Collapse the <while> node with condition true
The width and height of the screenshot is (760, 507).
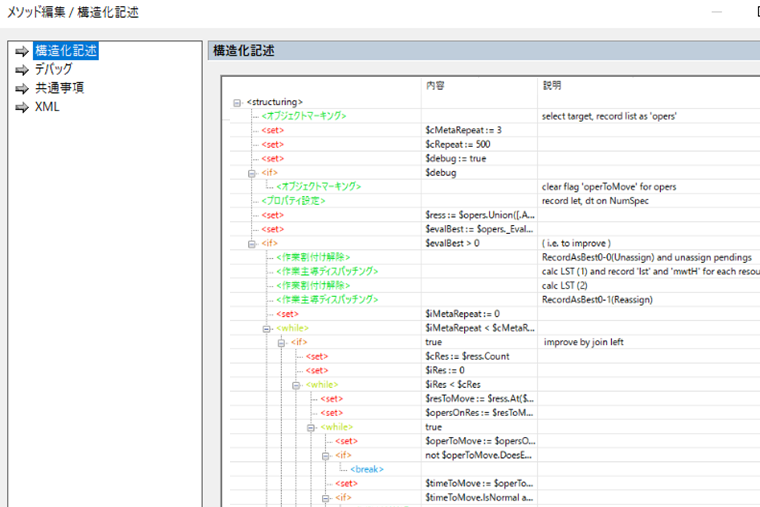pyautogui.click(x=311, y=428)
